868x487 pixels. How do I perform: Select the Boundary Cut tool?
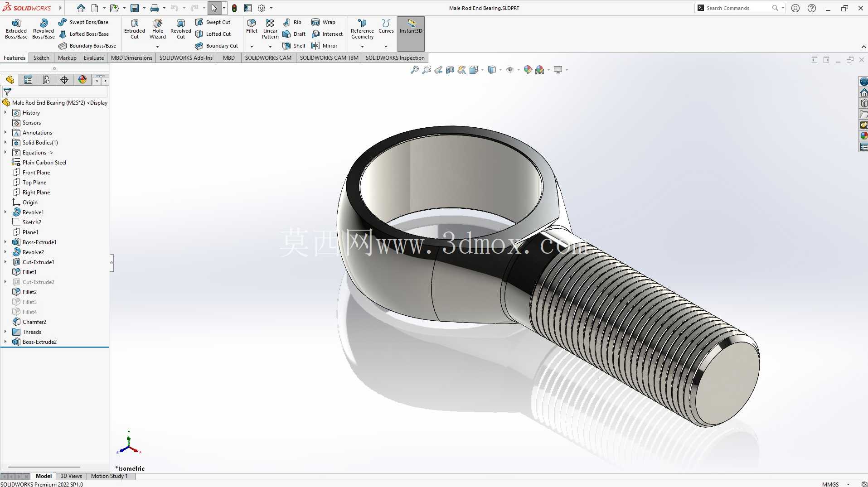point(217,46)
